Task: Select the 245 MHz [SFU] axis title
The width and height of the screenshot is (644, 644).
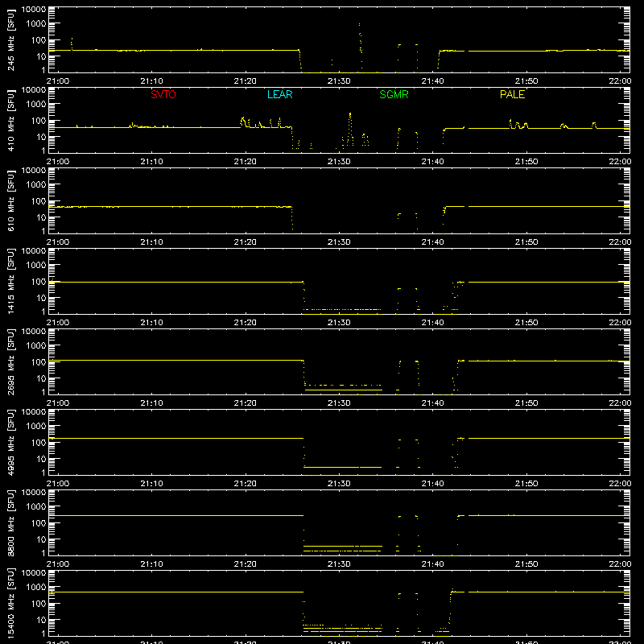Action: point(11,39)
